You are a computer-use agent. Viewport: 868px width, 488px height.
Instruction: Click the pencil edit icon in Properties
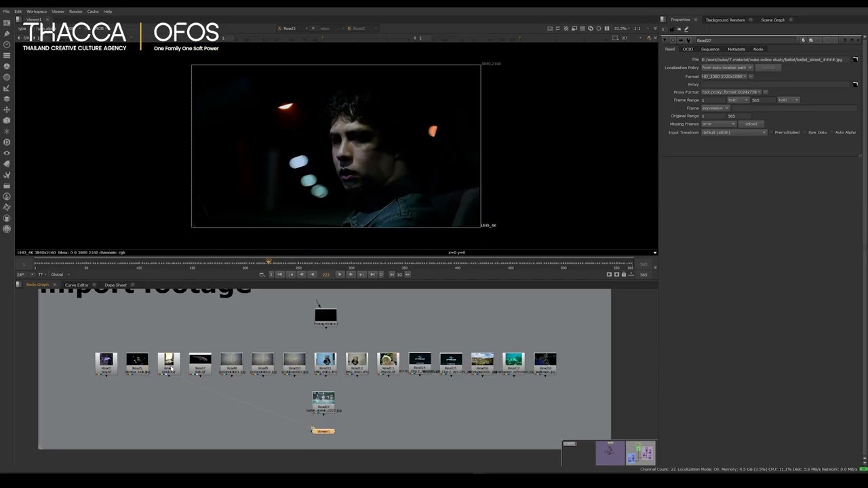(686, 29)
